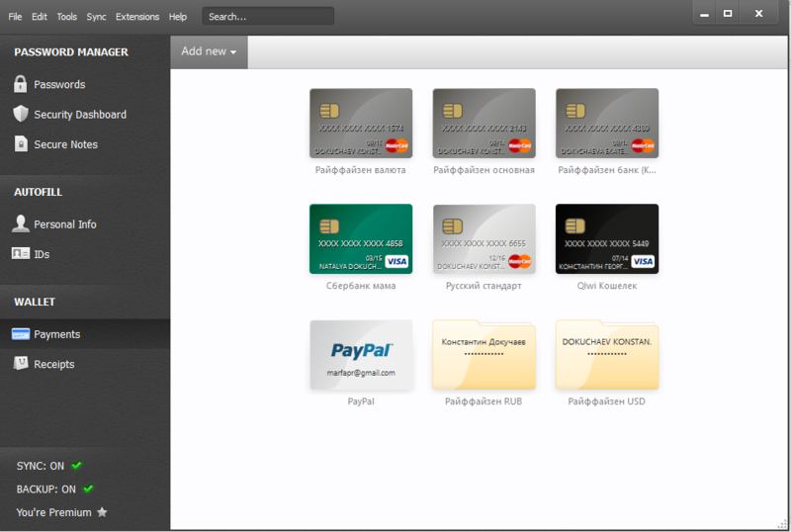Screen dimensions: 791x532
Task: Open the card ending in 2143
Action: [483, 124]
